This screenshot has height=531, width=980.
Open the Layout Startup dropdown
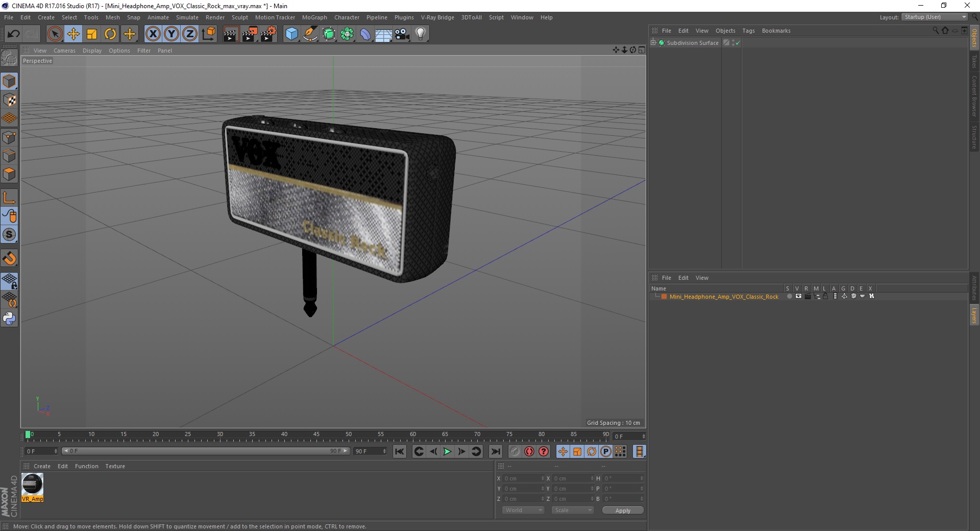pyautogui.click(x=935, y=17)
